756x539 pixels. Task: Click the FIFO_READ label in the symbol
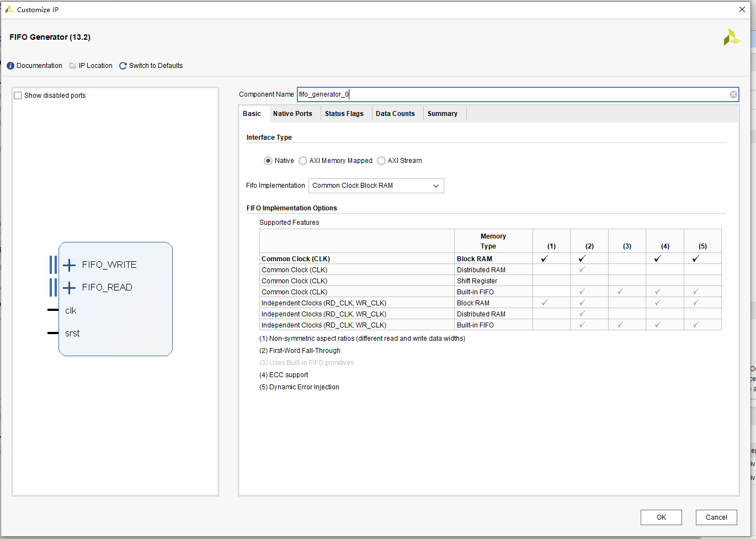pos(107,288)
